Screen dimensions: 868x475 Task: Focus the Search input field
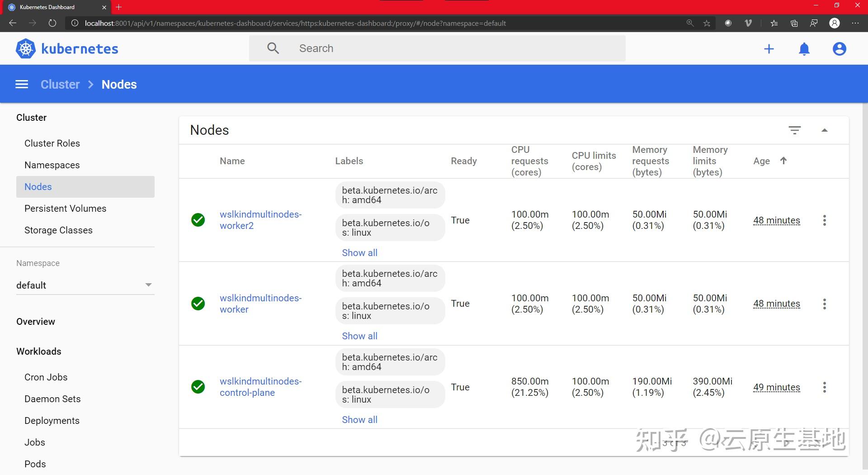(437, 48)
